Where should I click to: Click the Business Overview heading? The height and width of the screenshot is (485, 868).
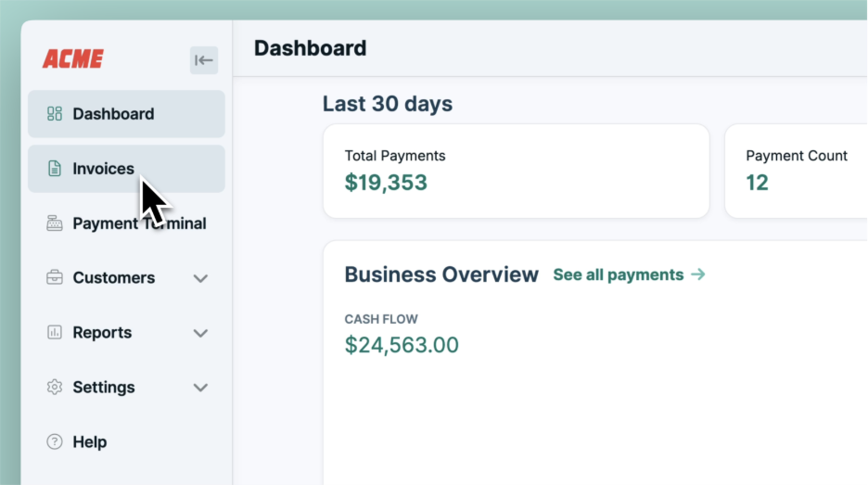pyautogui.click(x=441, y=274)
